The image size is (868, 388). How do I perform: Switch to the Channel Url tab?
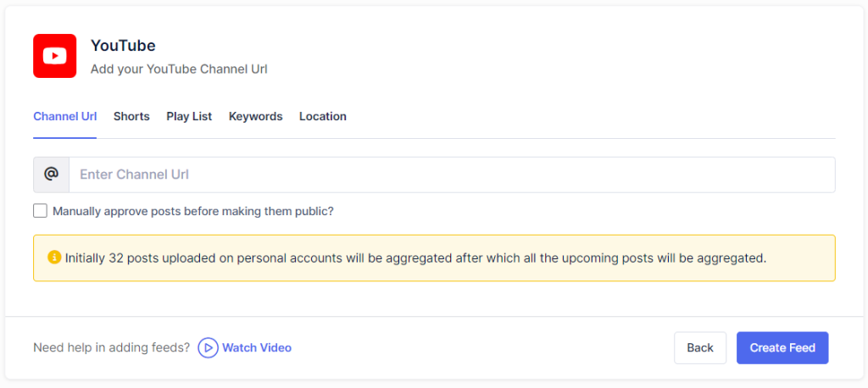pos(64,116)
